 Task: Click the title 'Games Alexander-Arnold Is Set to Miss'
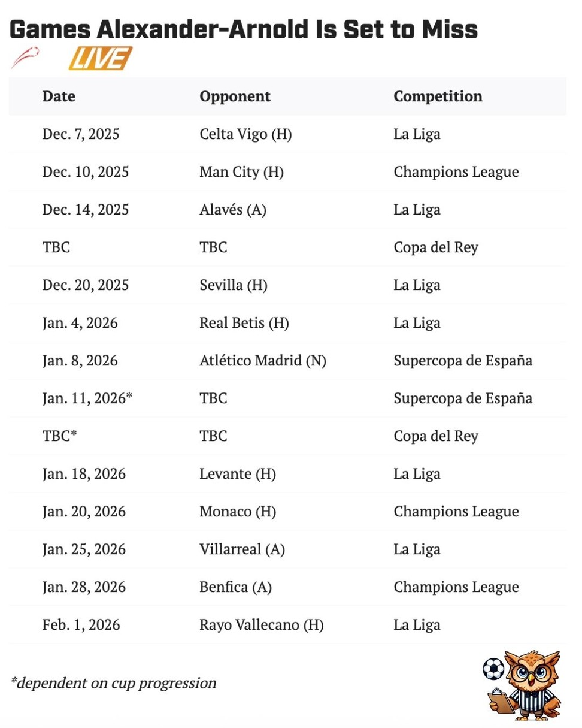pyautogui.click(x=244, y=29)
